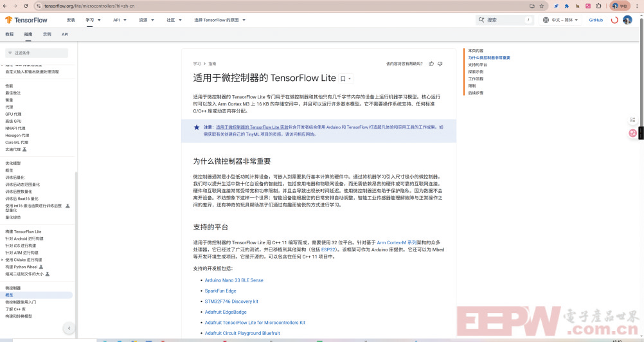Bookmark this page with the star icon
This screenshot has width=644, height=342.
click(x=542, y=6)
